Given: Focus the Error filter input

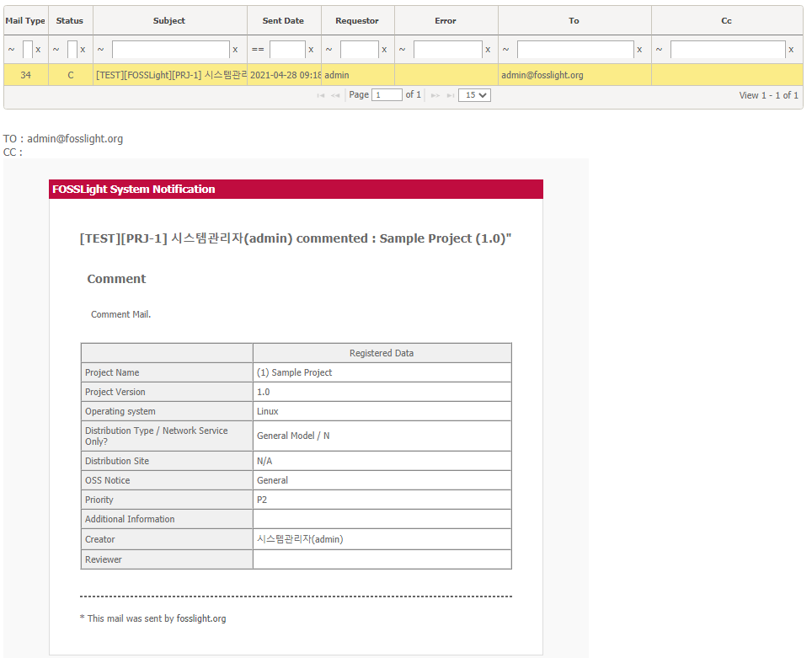Looking at the screenshot, I should (x=448, y=50).
